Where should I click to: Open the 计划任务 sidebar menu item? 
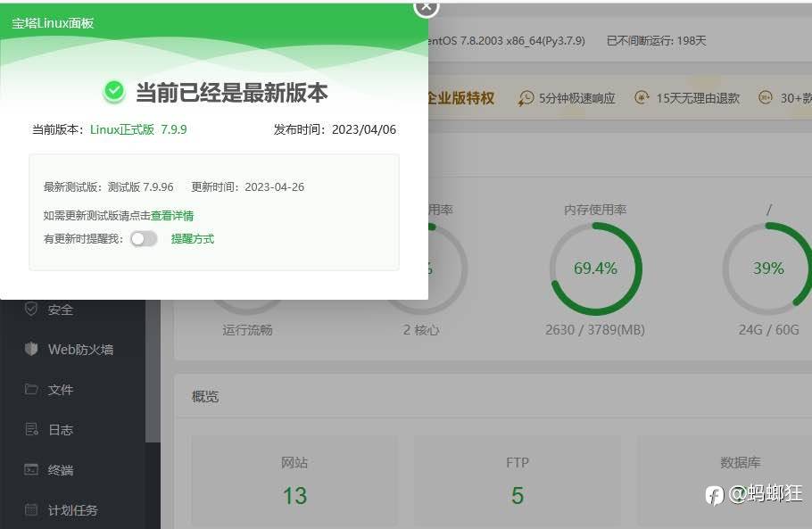point(72,510)
